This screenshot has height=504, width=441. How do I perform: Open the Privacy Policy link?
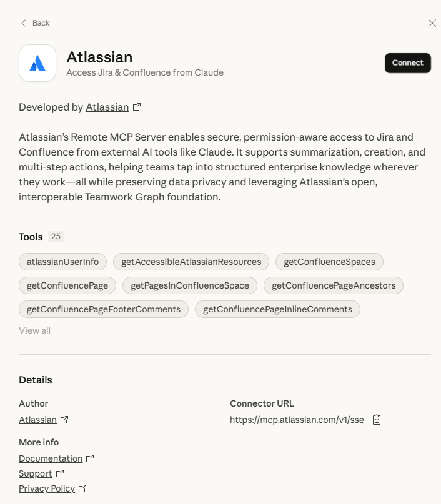[47, 488]
